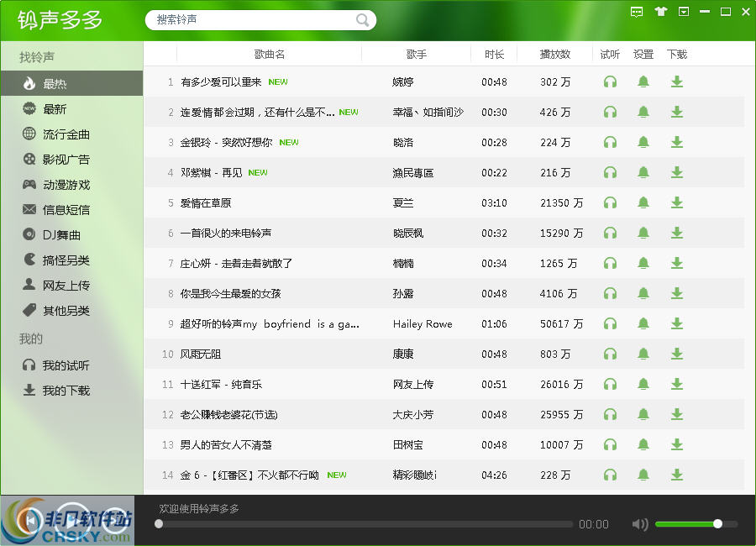Set 十送红军 - 纯音乐 bell icon
The width and height of the screenshot is (756, 546).
(x=643, y=385)
